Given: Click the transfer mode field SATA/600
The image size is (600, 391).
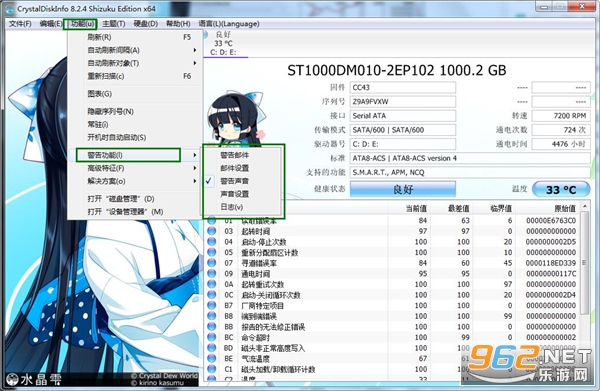Looking at the screenshot, I should click(403, 130).
